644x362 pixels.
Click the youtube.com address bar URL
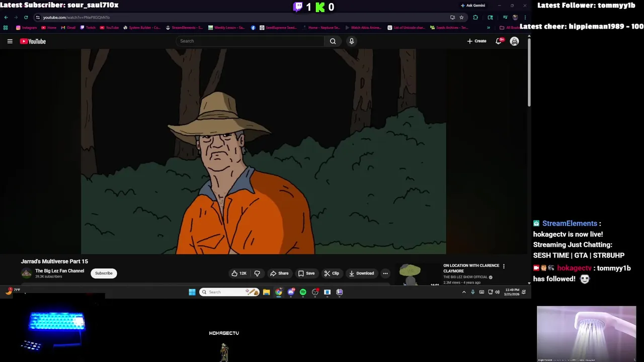coord(76,18)
